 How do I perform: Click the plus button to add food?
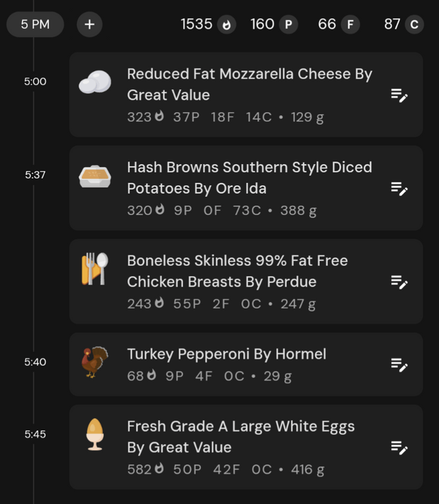[x=89, y=25]
